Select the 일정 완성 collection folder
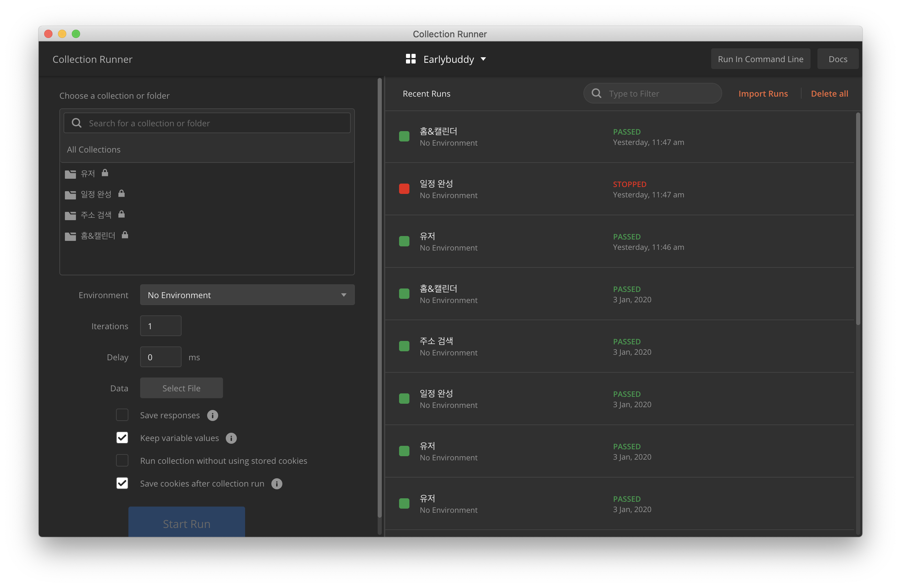 (x=96, y=194)
